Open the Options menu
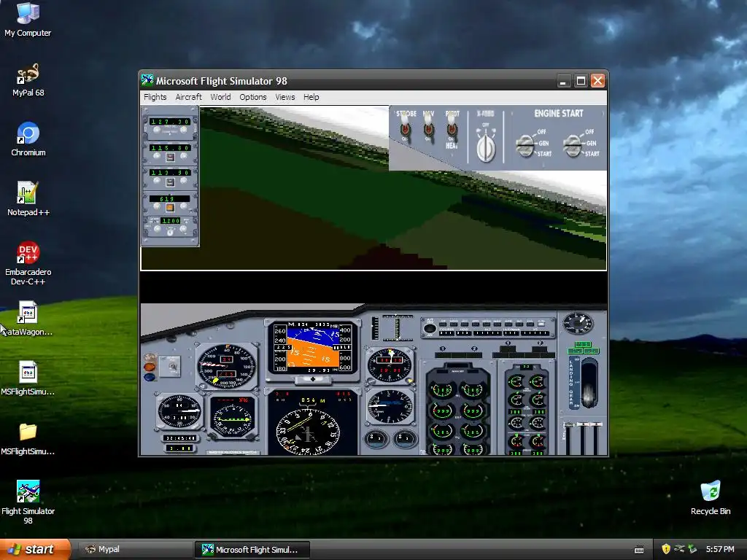This screenshot has width=747, height=560. [x=253, y=97]
